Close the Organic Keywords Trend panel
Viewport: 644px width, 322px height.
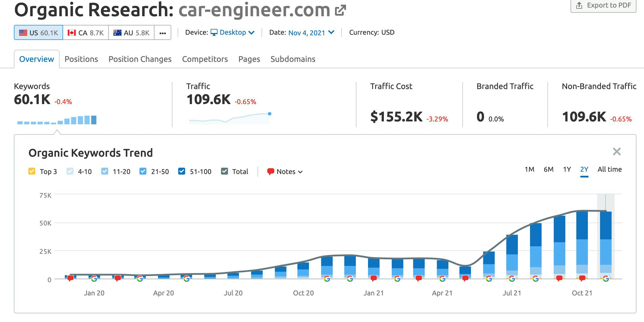coord(617,151)
